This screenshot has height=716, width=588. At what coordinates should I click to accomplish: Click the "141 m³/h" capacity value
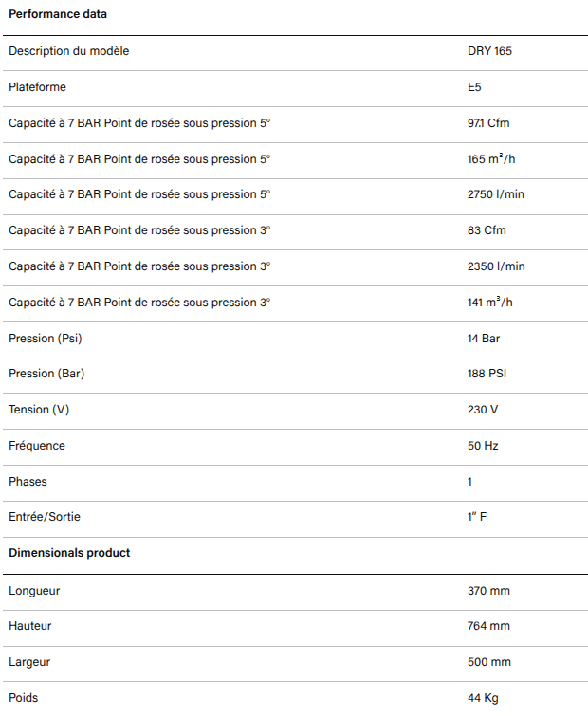489,302
